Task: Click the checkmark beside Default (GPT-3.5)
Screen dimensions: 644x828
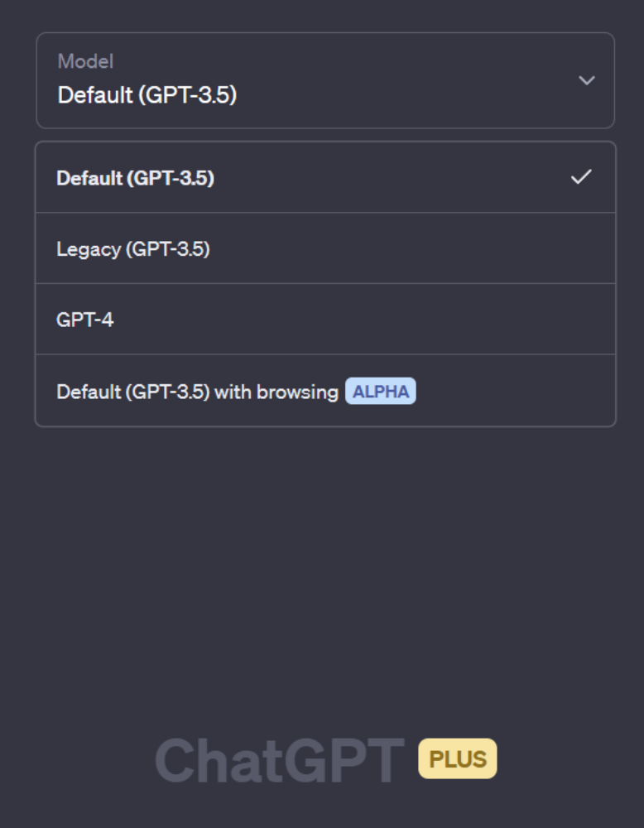Action: click(x=581, y=176)
